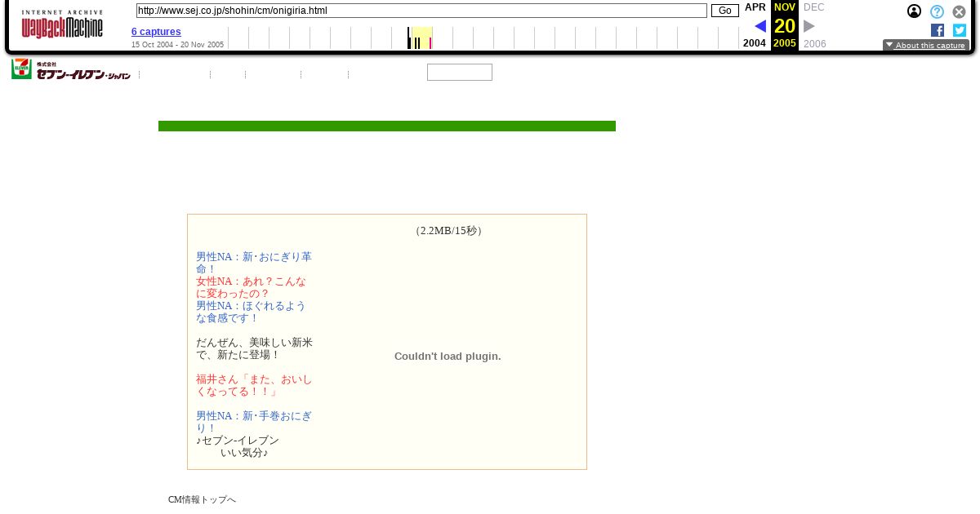Select the text 男性NA：ほぐれるような食感です！
The width and height of the screenshot is (980, 514).
[x=252, y=312]
